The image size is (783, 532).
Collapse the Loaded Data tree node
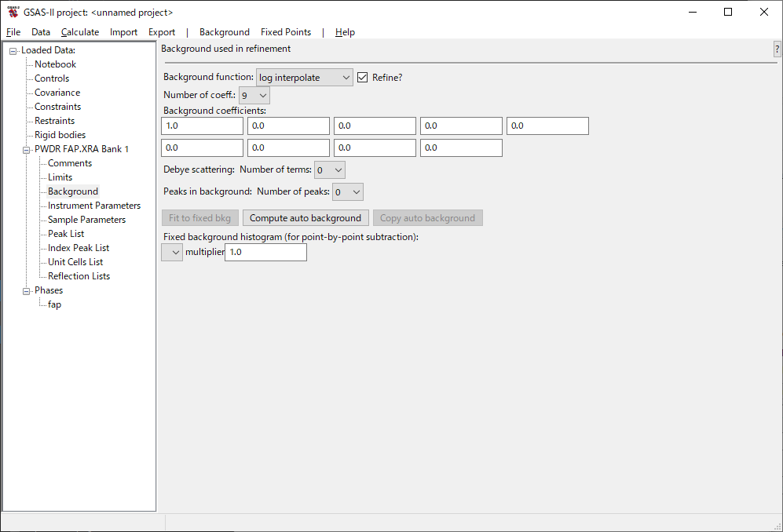(13, 51)
